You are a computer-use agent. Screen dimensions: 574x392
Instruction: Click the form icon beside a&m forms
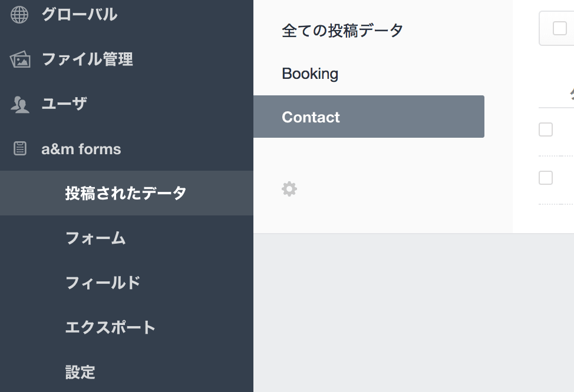tap(20, 149)
